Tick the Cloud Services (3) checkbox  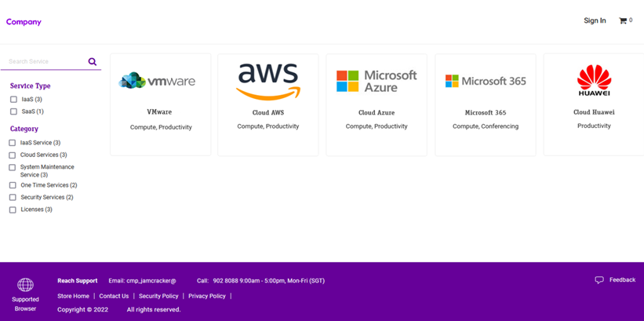point(13,155)
